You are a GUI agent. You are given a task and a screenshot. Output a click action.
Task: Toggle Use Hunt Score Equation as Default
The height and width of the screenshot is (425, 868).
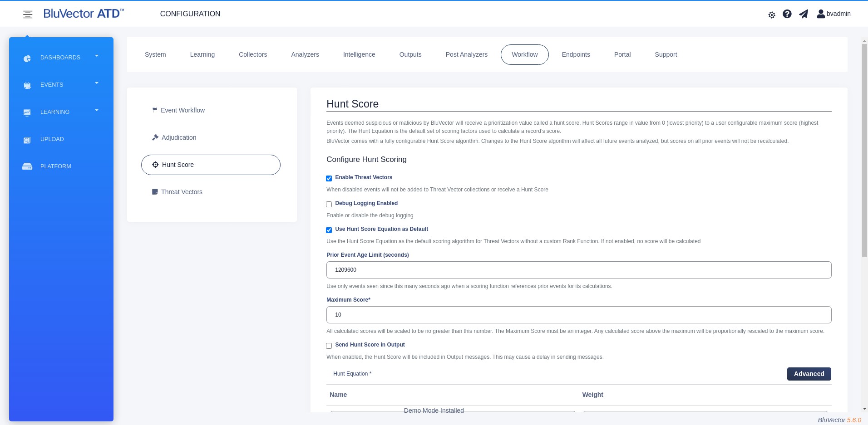click(x=329, y=230)
